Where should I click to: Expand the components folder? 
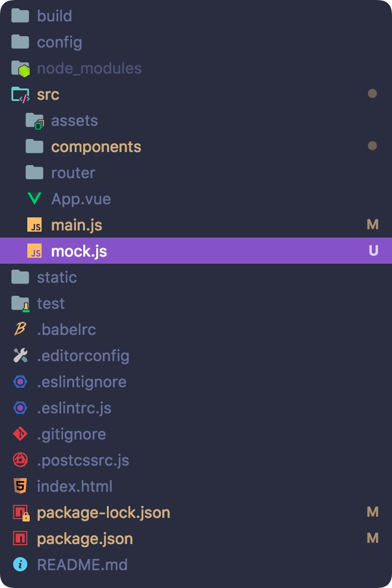tap(96, 147)
